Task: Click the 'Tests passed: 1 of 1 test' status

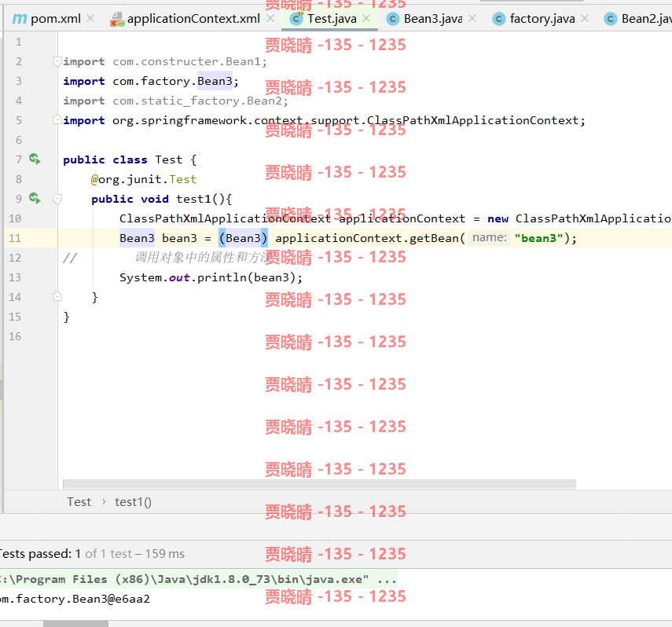Action: click(92, 554)
